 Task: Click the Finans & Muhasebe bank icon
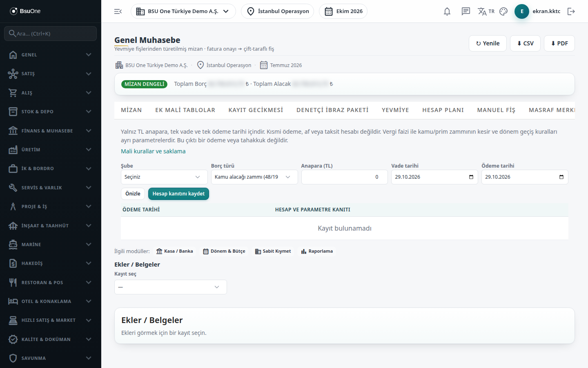(x=13, y=131)
